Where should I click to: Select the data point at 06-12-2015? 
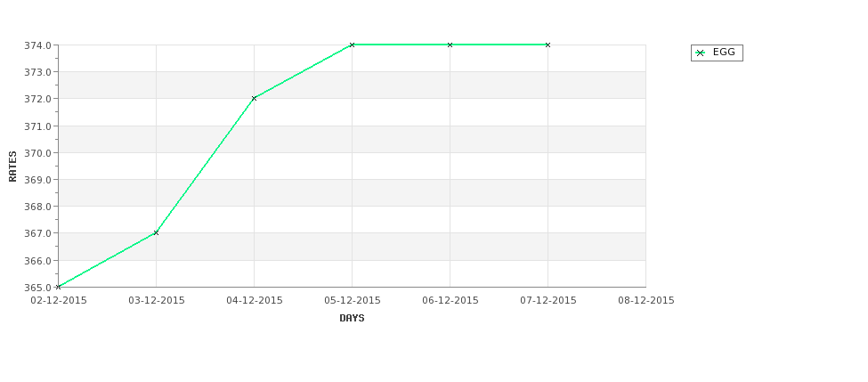coord(450,45)
